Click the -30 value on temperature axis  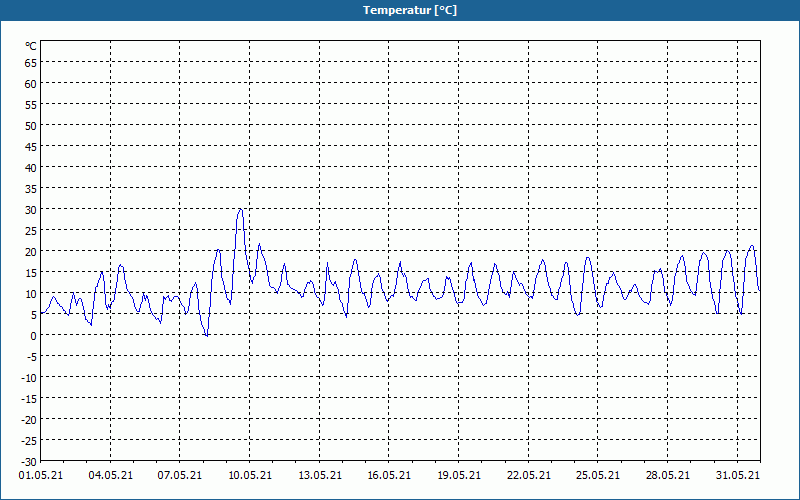pos(29,462)
